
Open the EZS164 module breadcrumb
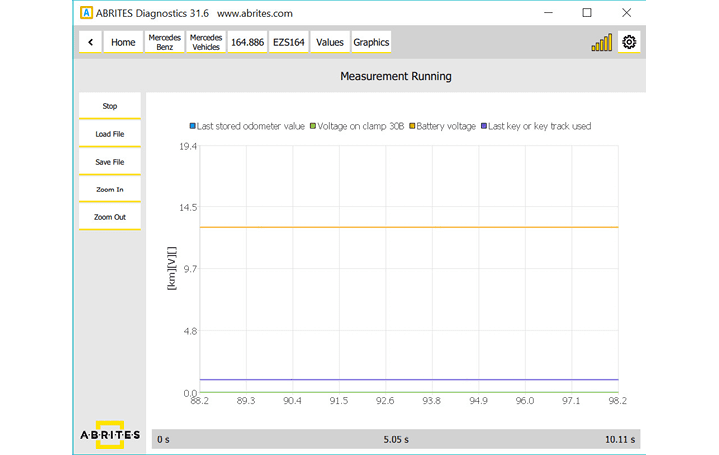point(289,42)
